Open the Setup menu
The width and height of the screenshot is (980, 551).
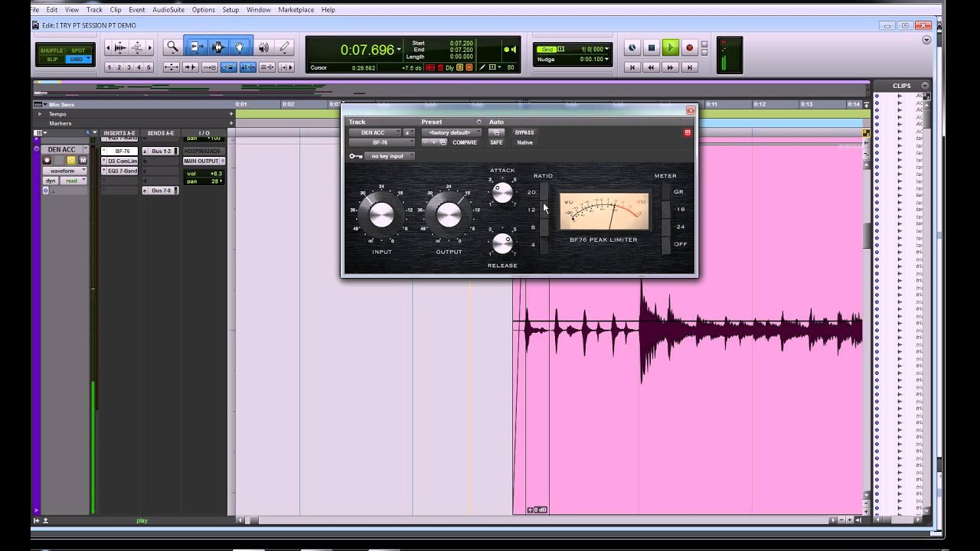(230, 10)
